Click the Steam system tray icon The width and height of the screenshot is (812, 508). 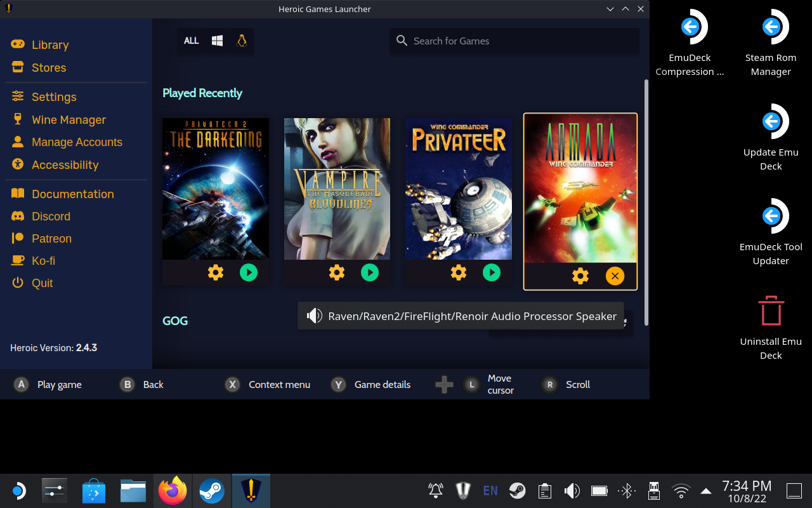tap(518, 490)
